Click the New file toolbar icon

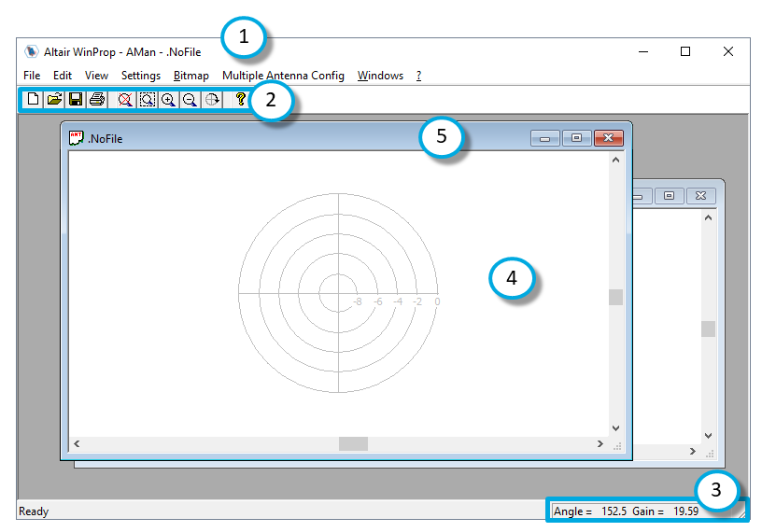34,99
